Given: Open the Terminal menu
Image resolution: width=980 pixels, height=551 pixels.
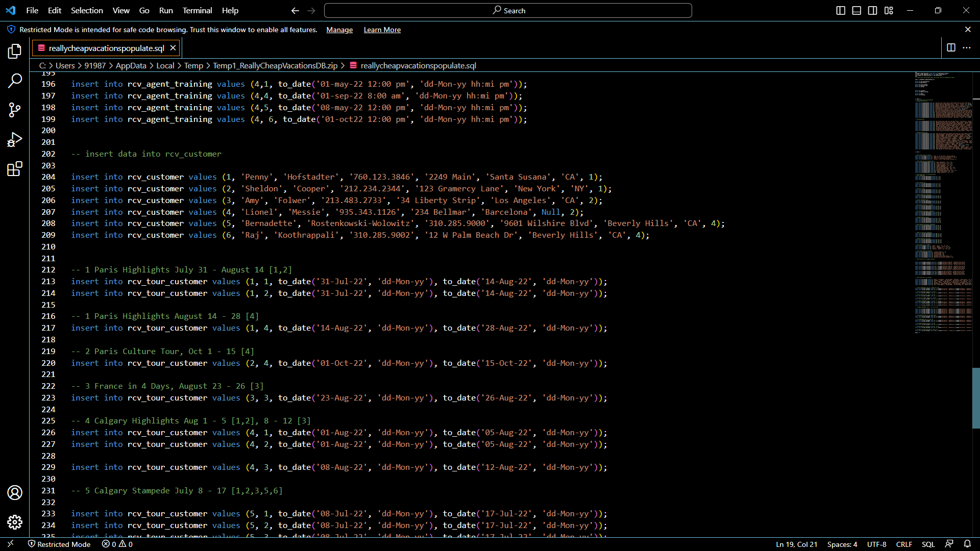Looking at the screenshot, I should [197, 10].
